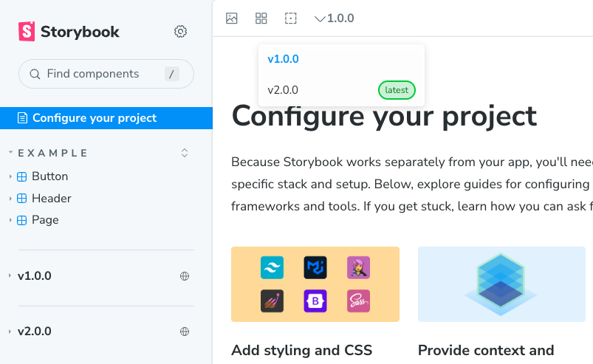The width and height of the screenshot is (593, 364).
Task: Select the Button tree item label
Action: pyautogui.click(x=50, y=176)
